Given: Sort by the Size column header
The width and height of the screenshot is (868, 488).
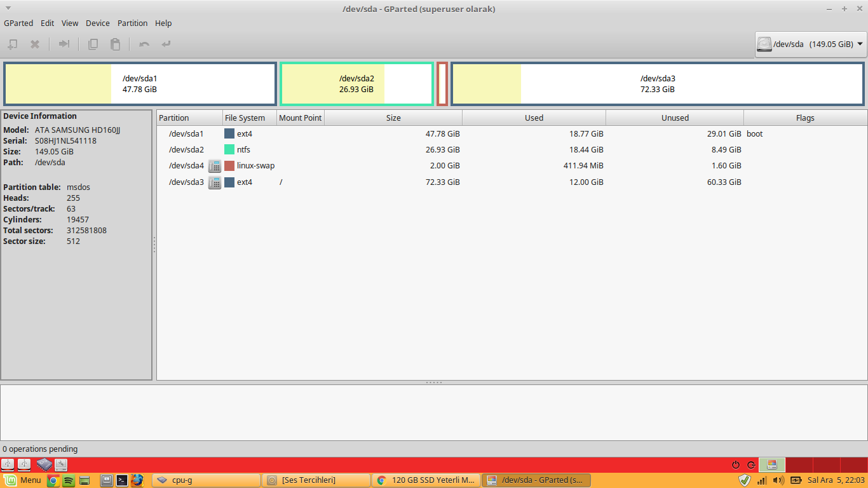Looking at the screenshot, I should pos(393,118).
